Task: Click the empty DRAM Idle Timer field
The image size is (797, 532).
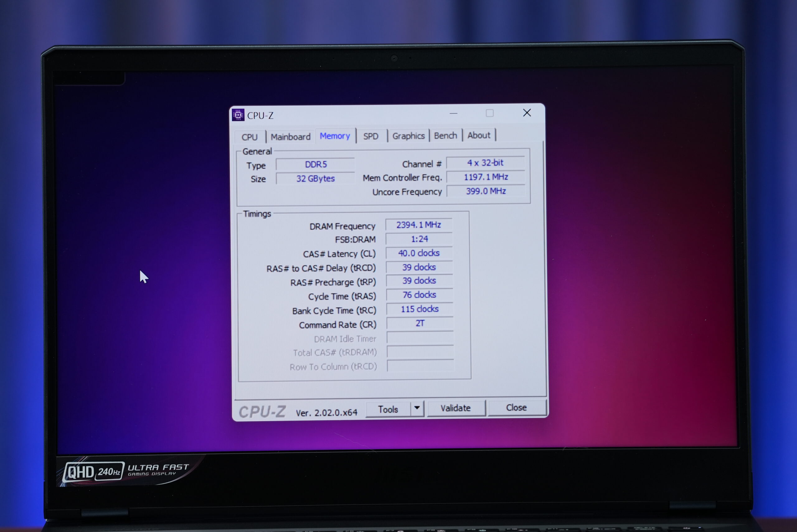Action: pos(420,338)
